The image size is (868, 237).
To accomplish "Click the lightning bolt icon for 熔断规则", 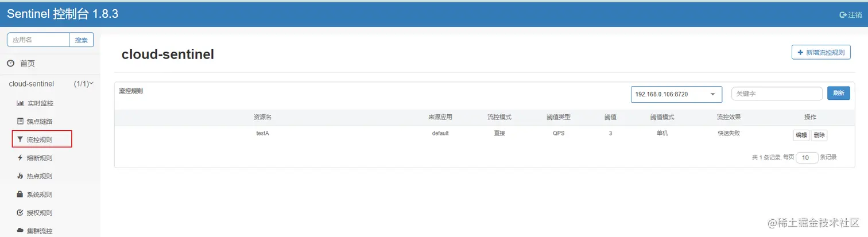I will (20, 158).
